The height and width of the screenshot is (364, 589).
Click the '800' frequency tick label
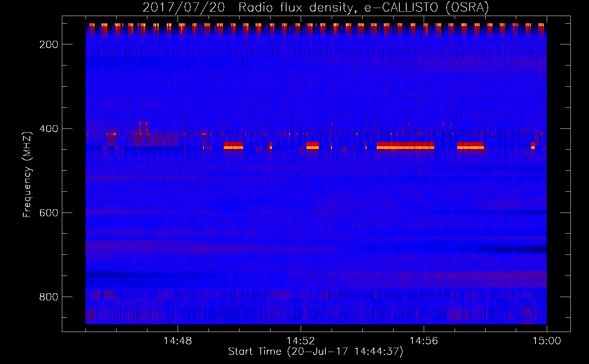coord(48,297)
